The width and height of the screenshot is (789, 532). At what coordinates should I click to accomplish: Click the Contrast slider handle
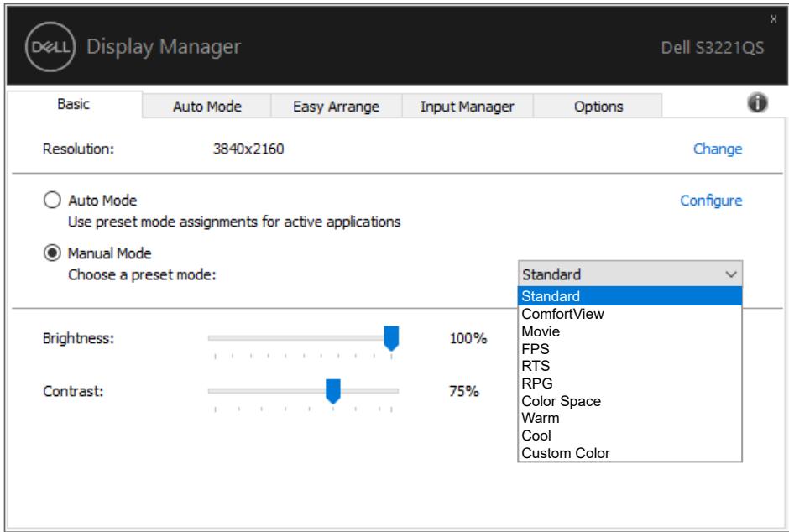point(333,391)
